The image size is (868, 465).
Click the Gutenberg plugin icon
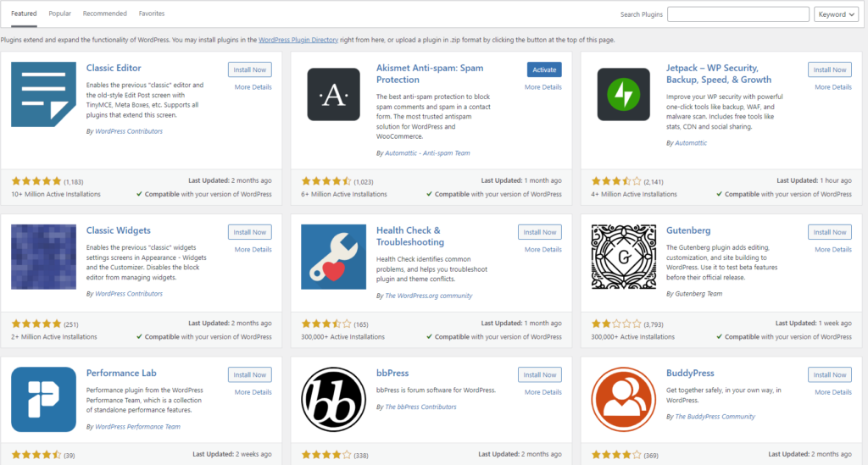pyautogui.click(x=623, y=257)
